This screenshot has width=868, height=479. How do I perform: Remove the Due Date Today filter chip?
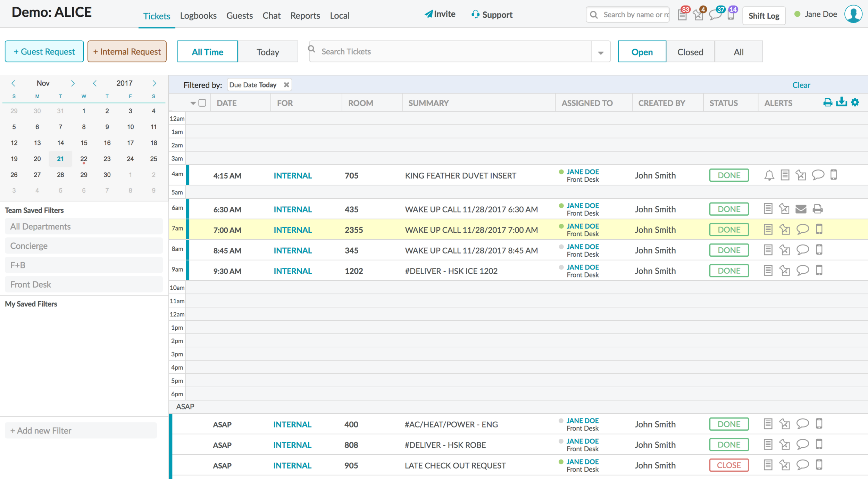286,85
